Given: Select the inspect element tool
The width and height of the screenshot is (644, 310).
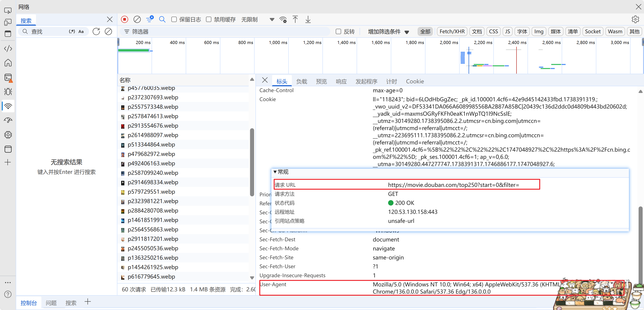Looking at the screenshot, I should point(8,11).
